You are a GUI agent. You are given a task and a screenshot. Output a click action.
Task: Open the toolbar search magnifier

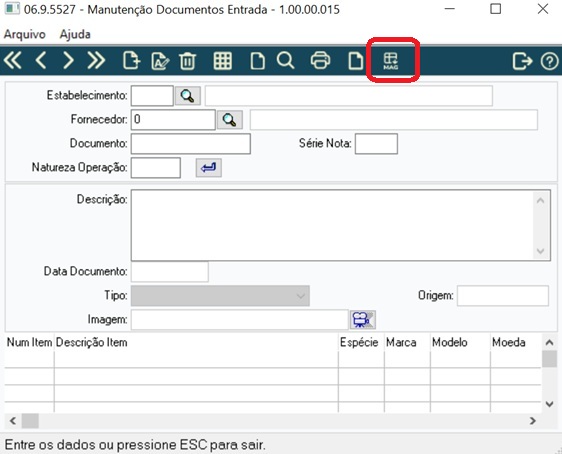point(286,60)
